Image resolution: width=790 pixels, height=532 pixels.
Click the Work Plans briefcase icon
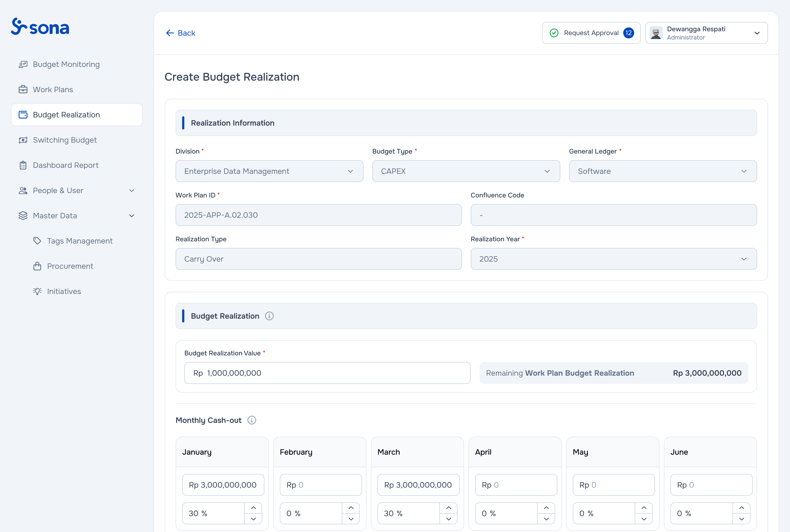23,90
